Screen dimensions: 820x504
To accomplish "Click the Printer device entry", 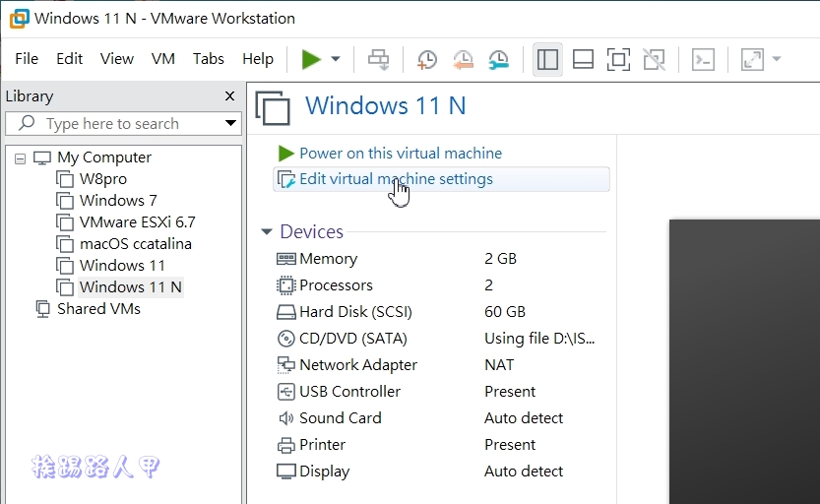I will pyautogui.click(x=322, y=445).
